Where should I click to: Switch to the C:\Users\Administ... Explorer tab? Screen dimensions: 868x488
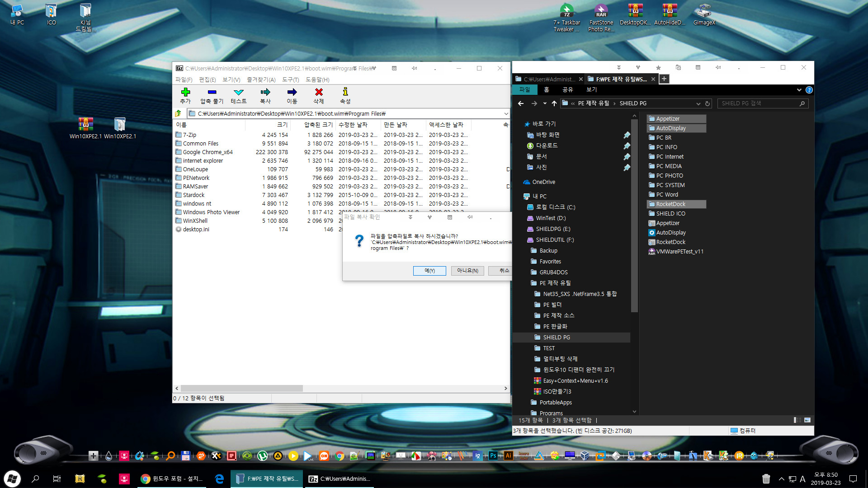549,79
